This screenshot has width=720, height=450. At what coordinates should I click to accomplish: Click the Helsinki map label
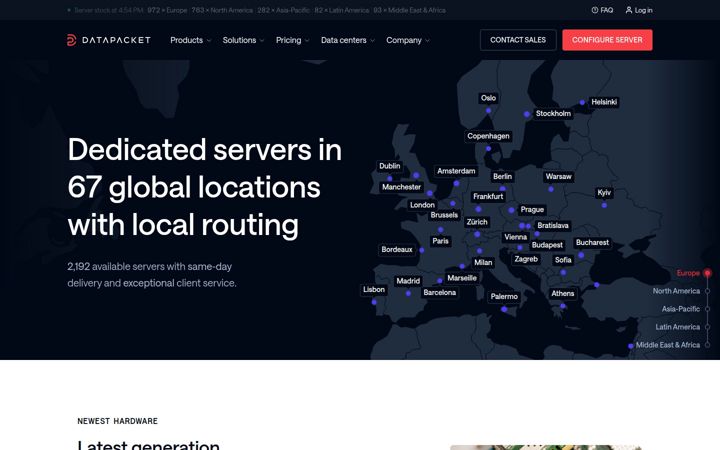[x=604, y=102]
